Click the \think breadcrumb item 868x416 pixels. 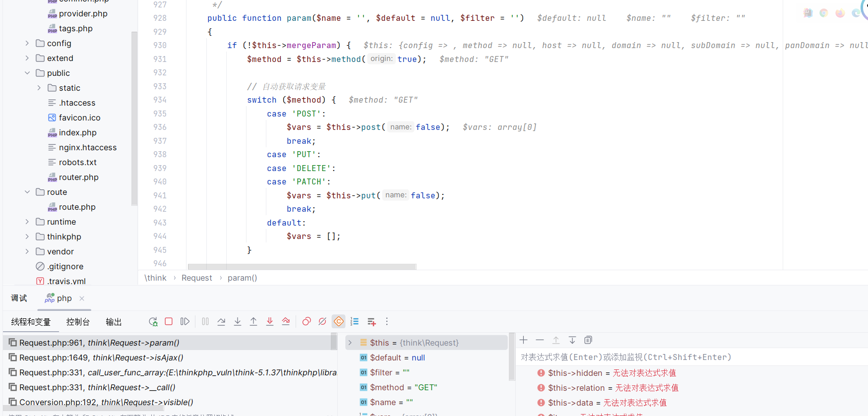pyautogui.click(x=155, y=278)
